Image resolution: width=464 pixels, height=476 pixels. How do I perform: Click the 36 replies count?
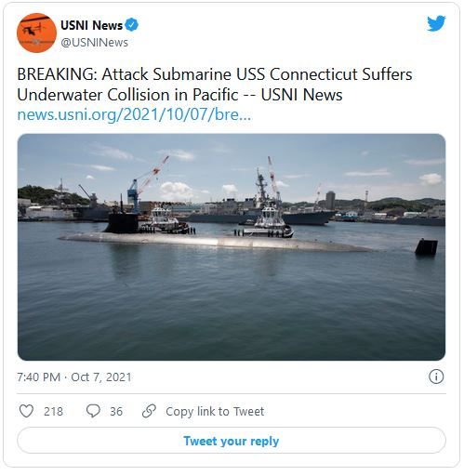116,411
